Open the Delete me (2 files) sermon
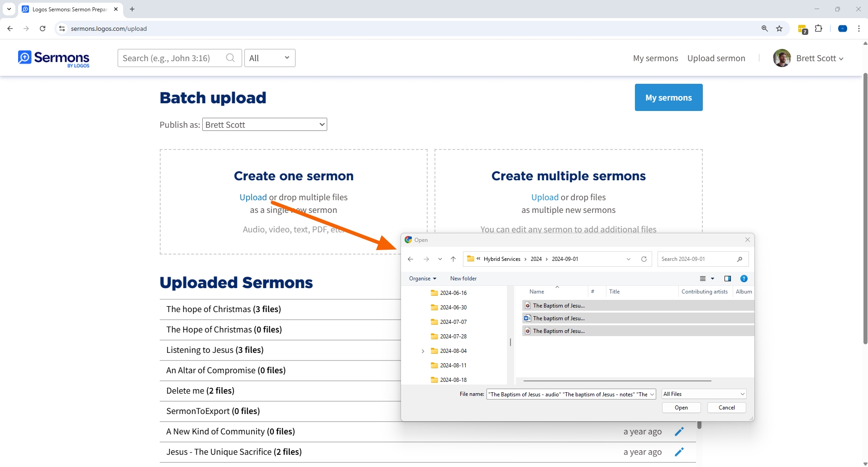The height and width of the screenshot is (467, 868). (x=200, y=391)
